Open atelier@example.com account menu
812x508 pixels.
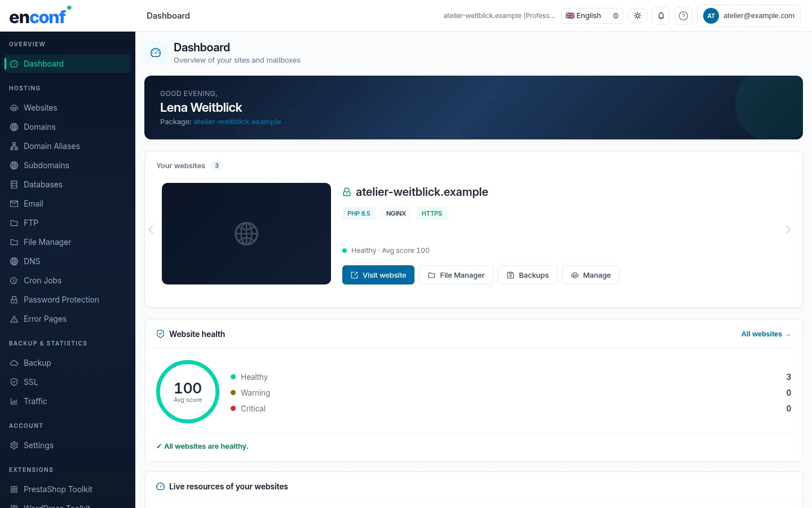click(749, 16)
